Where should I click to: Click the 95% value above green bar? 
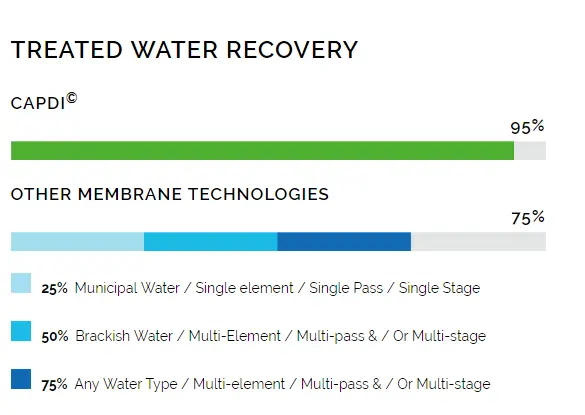coord(527,127)
